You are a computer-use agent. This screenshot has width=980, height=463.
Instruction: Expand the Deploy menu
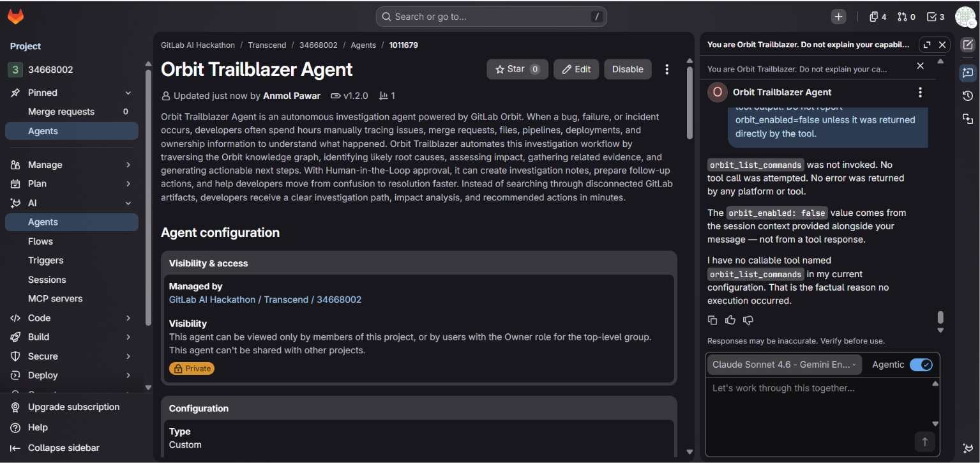pyautogui.click(x=72, y=376)
